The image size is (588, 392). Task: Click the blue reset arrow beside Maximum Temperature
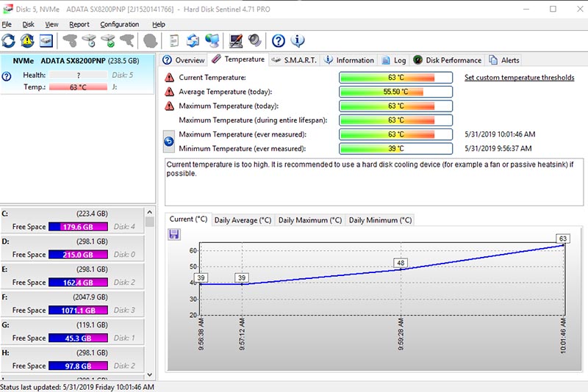pos(169,142)
